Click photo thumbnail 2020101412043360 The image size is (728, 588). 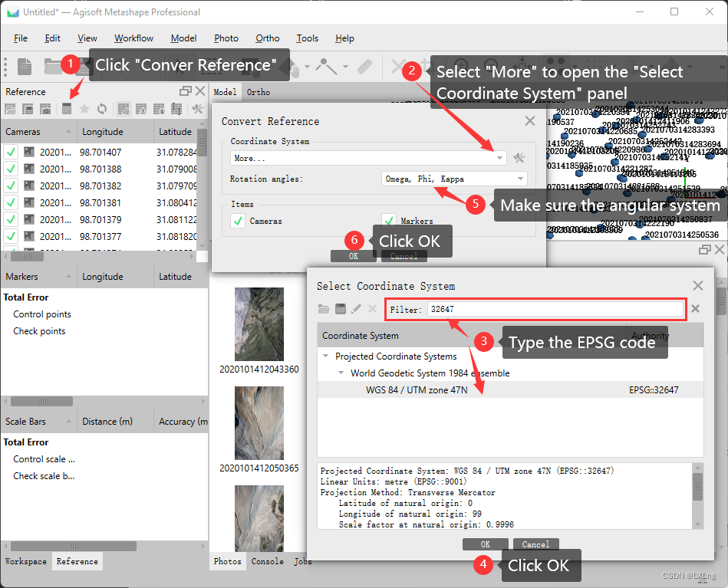coord(259,324)
